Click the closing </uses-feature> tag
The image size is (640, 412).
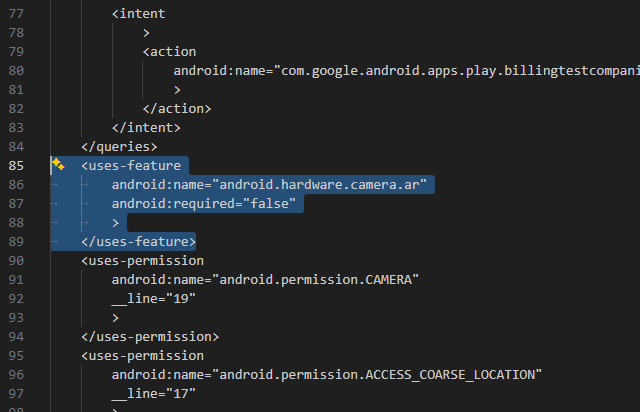click(x=138, y=241)
